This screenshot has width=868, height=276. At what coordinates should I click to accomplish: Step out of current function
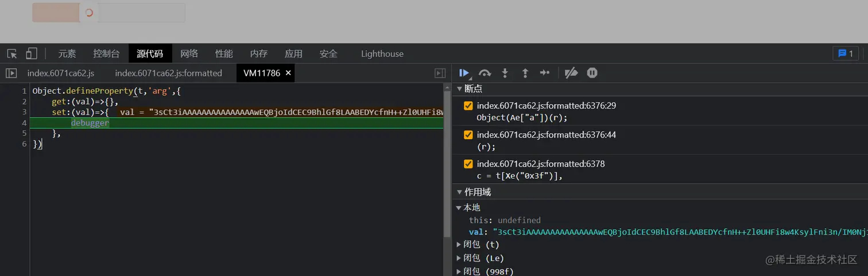525,73
